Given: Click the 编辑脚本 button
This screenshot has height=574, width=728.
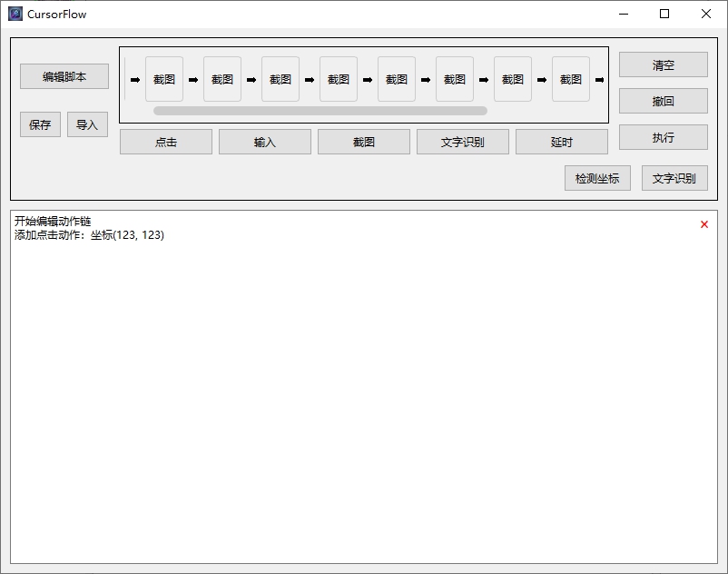Looking at the screenshot, I should pyautogui.click(x=64, y=76).
